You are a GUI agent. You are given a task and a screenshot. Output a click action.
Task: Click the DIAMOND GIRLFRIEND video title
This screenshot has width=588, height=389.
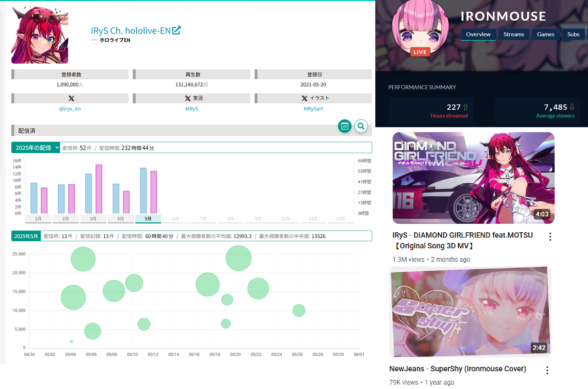463,241
